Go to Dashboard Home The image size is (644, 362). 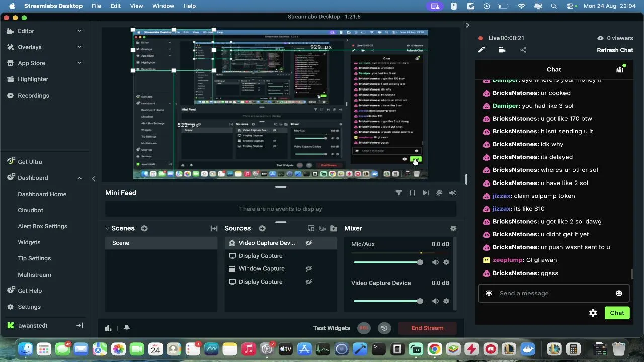click(x=42, y=194)
